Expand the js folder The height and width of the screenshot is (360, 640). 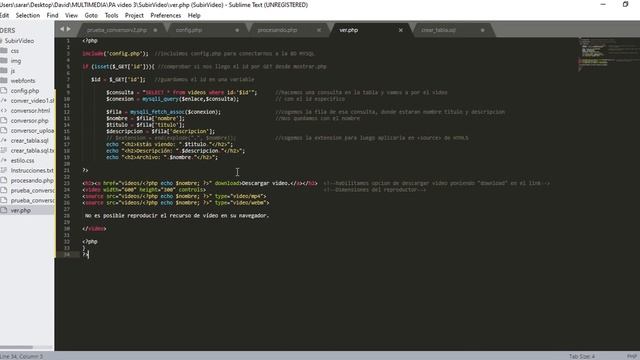coord(4,71)
